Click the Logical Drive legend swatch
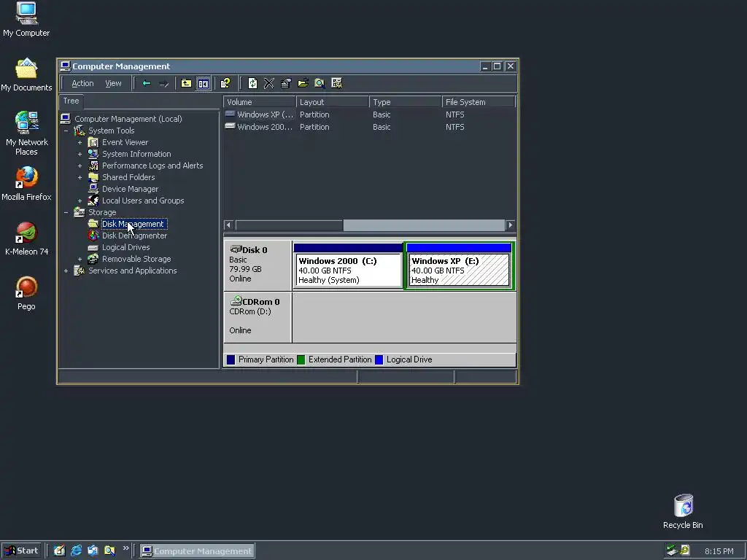Viewport: 747px width, 560px height. click(379, 360)
